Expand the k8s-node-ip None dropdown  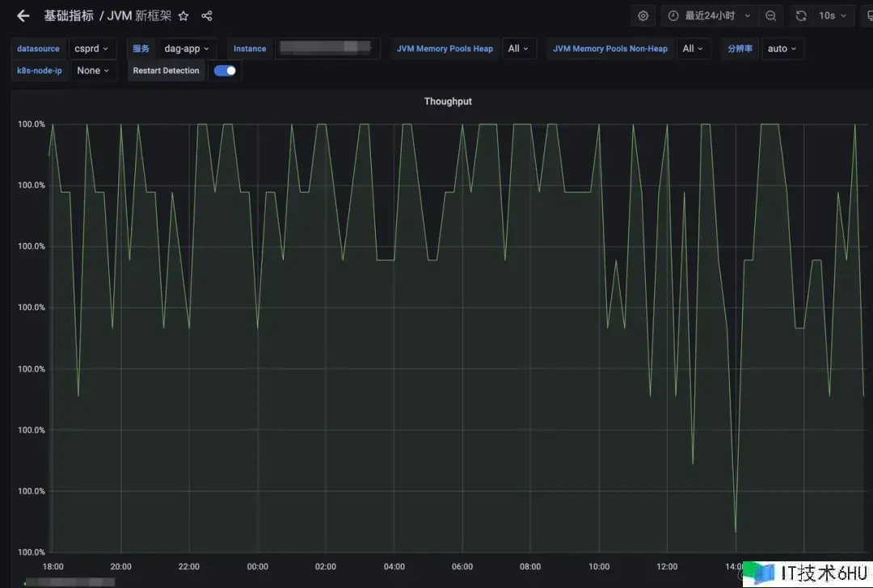point(94,70)
